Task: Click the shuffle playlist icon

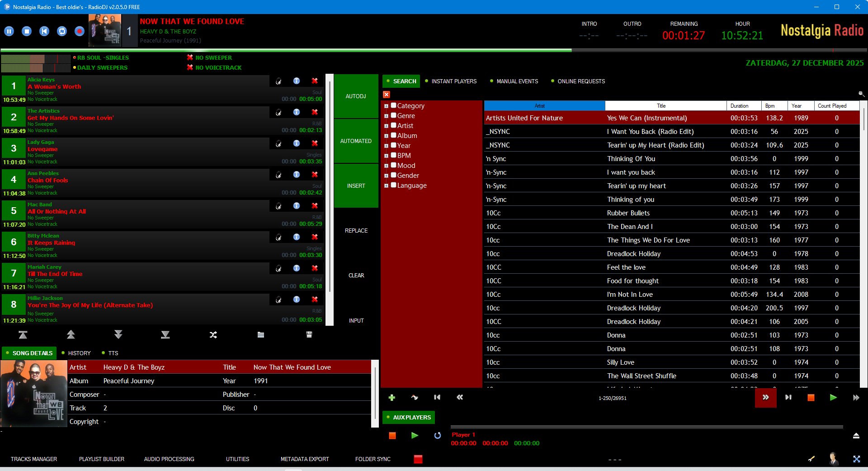Action: (x=213, y=335)
